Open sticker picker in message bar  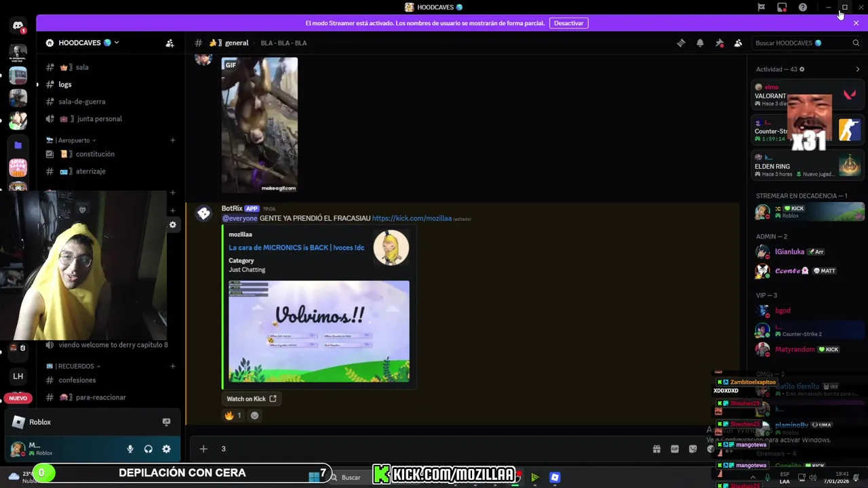[692, 449]
